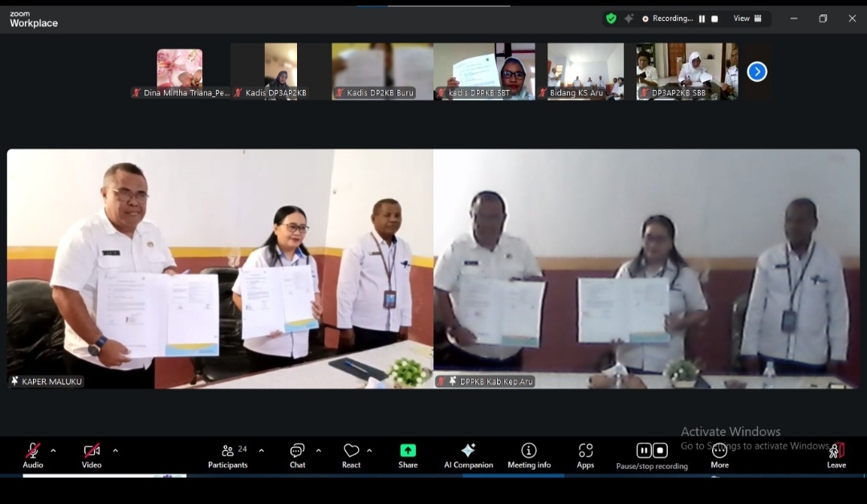Open the Chat panel
The height and width of the screenshot is (504, 867).
tap(297, 455)
